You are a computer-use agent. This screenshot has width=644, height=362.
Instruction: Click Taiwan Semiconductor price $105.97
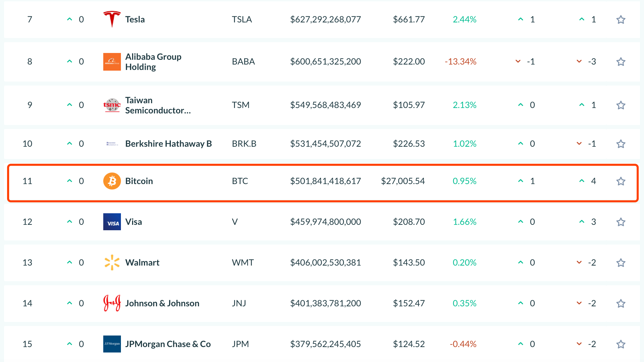[x=409, y=105]
